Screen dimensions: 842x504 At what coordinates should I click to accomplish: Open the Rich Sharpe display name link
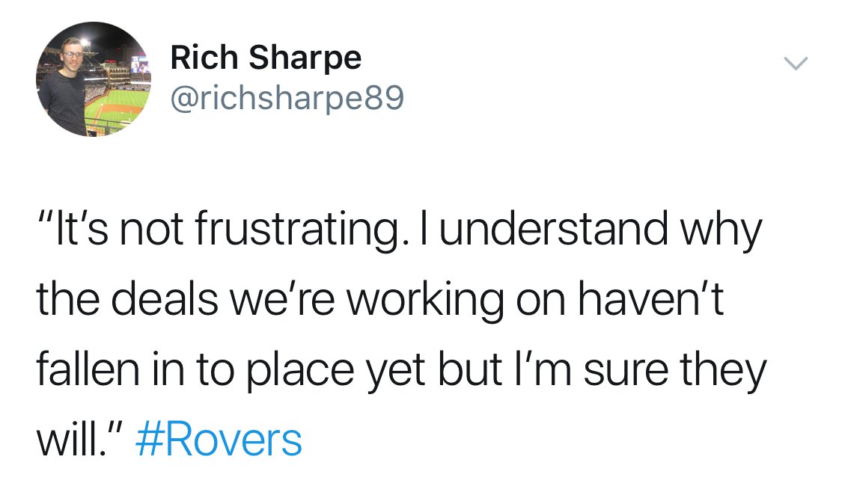[266, 58]
